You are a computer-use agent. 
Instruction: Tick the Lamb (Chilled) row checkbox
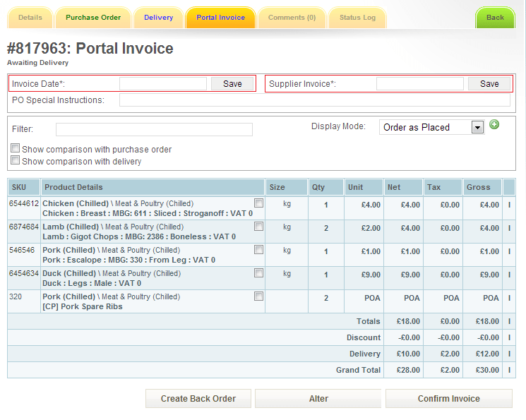point(258,227)
